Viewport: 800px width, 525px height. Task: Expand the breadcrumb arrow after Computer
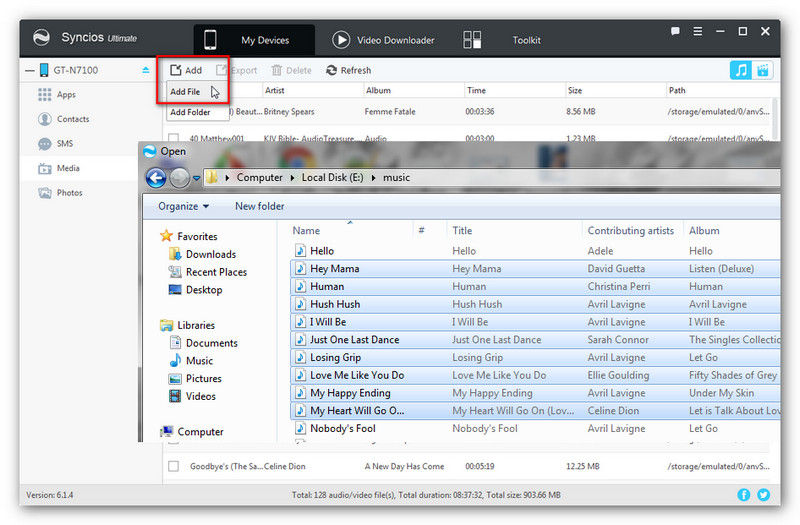292,178
